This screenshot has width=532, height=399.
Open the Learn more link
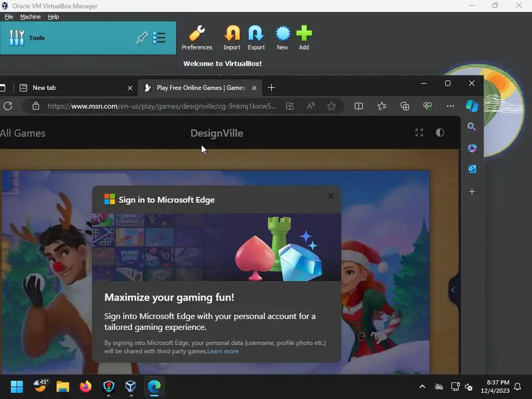click(x=223, y=351)
